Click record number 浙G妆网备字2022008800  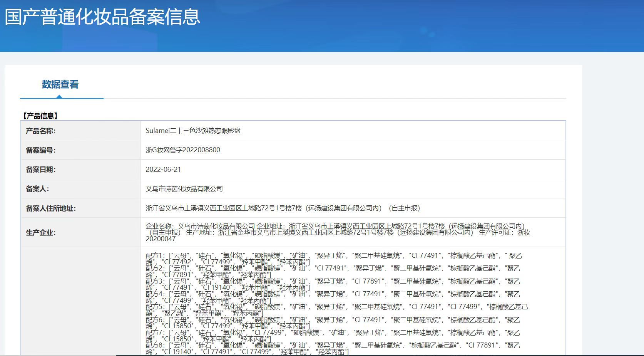(183, 150)
